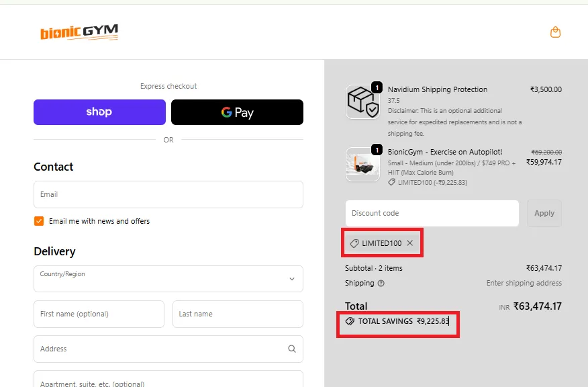Click the Shipping help question mark icon

[381, 284]
